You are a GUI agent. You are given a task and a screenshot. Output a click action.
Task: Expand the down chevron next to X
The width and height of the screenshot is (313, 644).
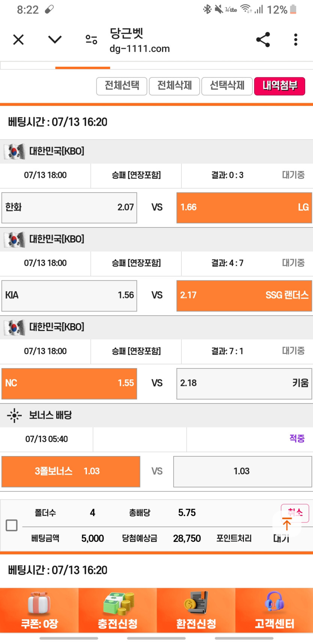[55, 39]
